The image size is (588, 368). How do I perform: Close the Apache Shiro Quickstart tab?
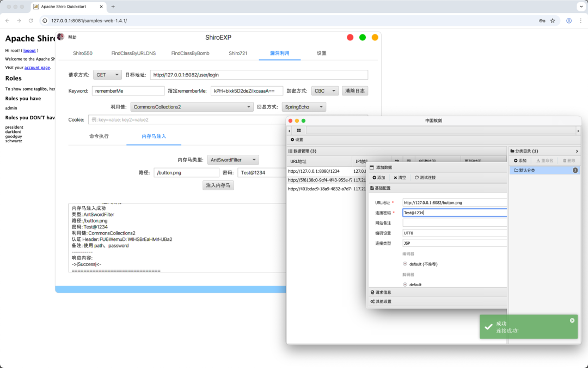(101, 7)
